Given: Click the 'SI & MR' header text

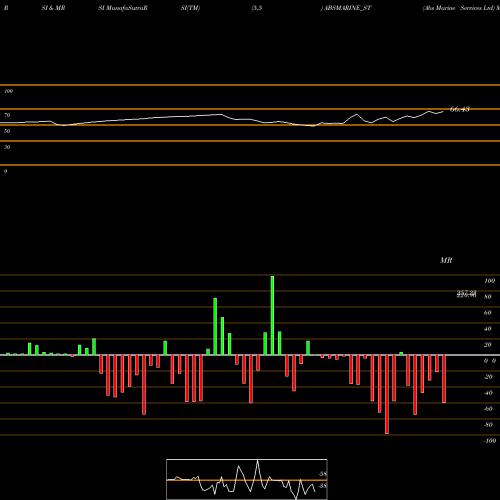Looking at the screenshot, I should [x=53, y=8].
